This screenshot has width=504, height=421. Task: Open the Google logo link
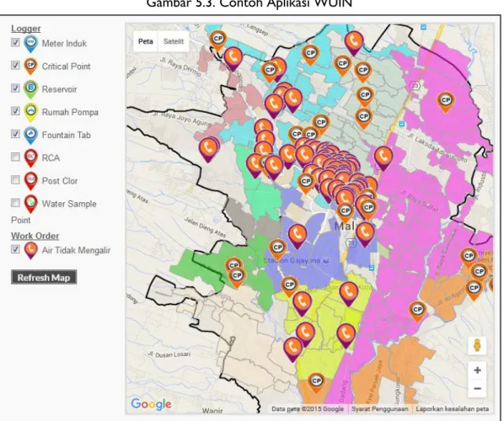[x=151, y=404]
